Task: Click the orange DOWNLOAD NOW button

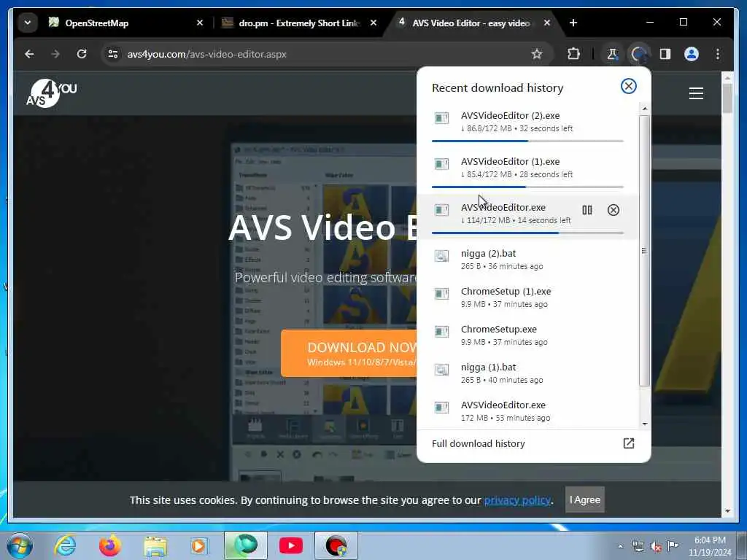Action: tap(349, 354)
